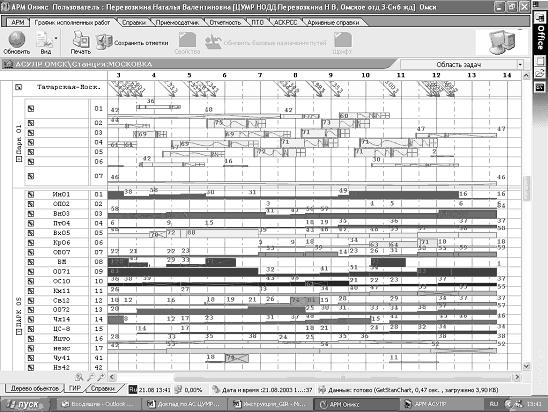Click the row icon next to Вх05
Image resolution: width=548 pixels, height=412 pixels.
(x=31, y=233)
